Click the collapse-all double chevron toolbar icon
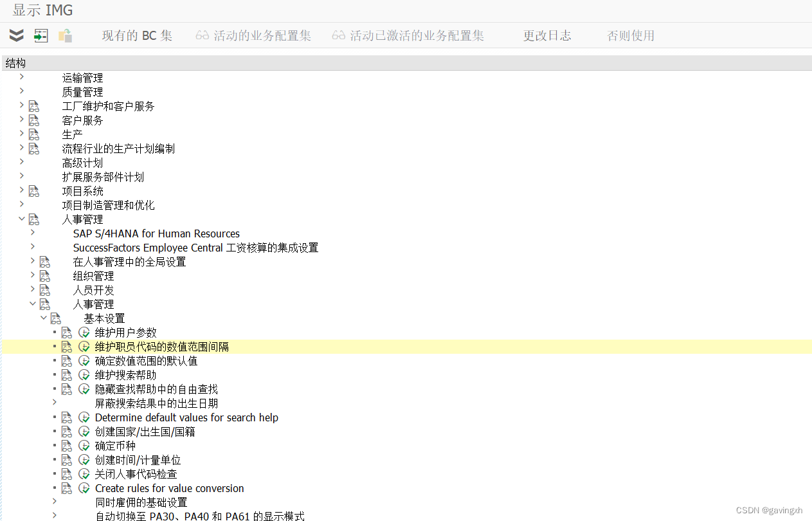Image resolution: width=812 pixels, height=521 pixels. pyautogui.click(x=16, y=35)
